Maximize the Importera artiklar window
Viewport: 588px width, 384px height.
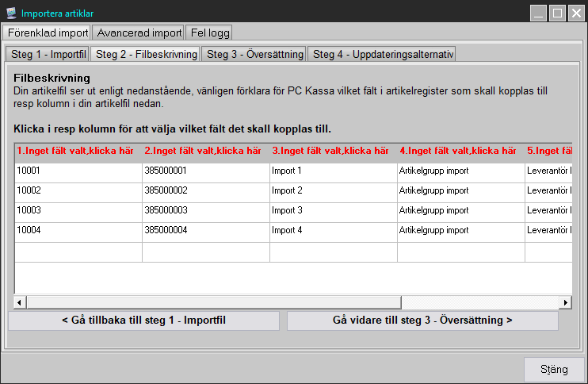[557, 13]
